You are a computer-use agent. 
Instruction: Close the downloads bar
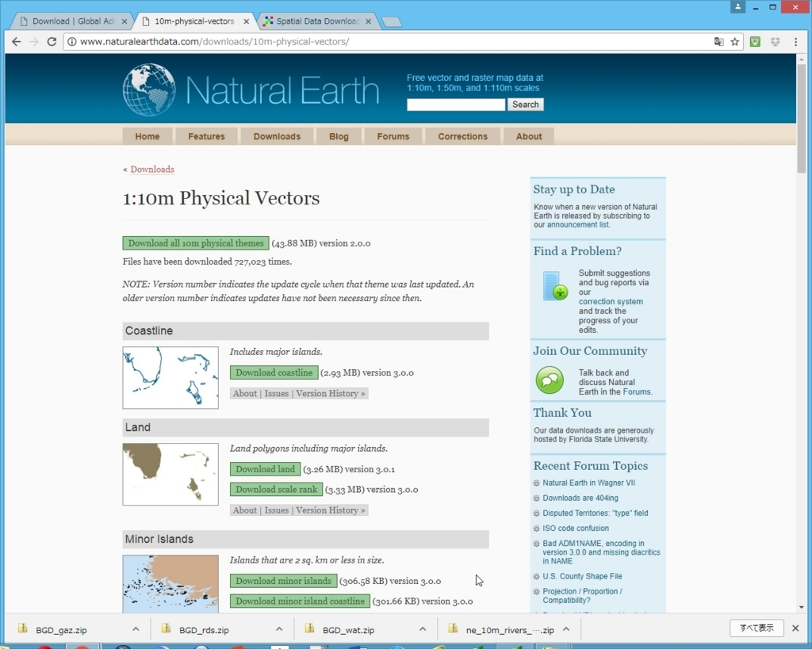(x=795, y=628)
